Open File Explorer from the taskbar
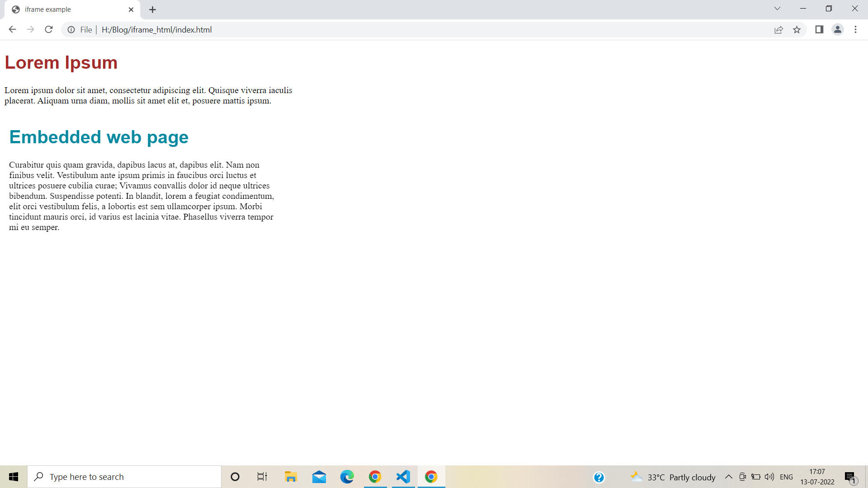The height and width of the screenshot is (488, 868). 291,476
